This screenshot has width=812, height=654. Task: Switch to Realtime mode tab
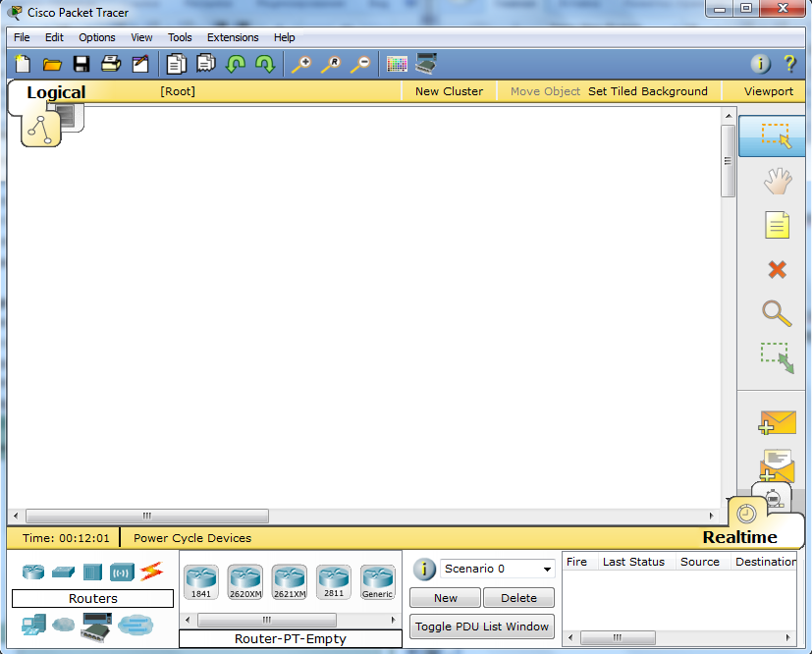coord(746,515)
